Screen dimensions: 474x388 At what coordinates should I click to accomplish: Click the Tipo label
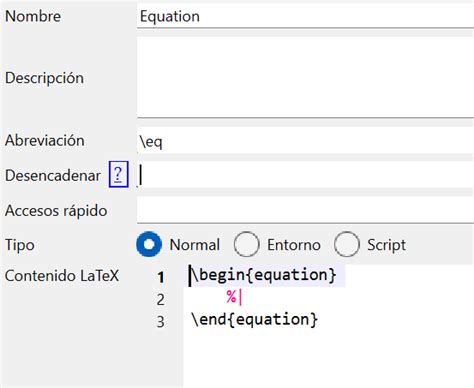click(x=20, y=245)
